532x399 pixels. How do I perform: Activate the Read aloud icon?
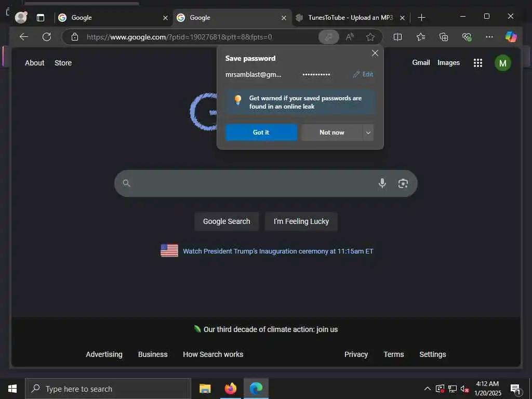click(350, 37)
